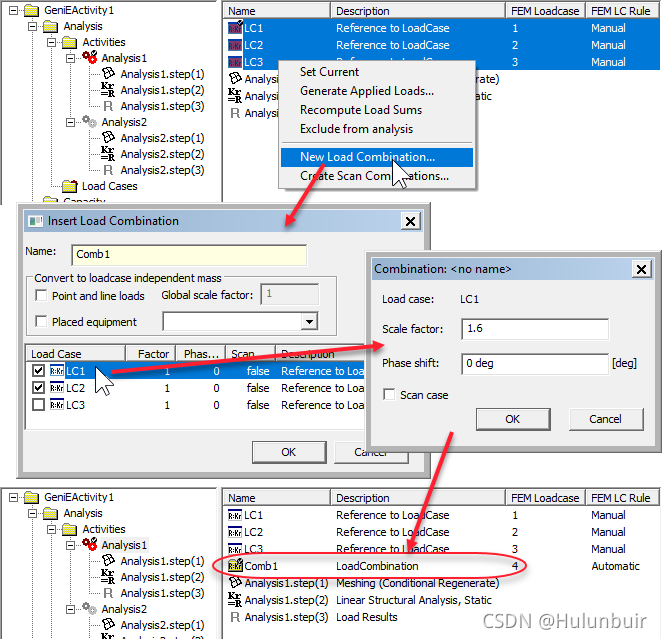Collapse Activities node in top tree
Screen dimensions: 662x639
[52, 42]
